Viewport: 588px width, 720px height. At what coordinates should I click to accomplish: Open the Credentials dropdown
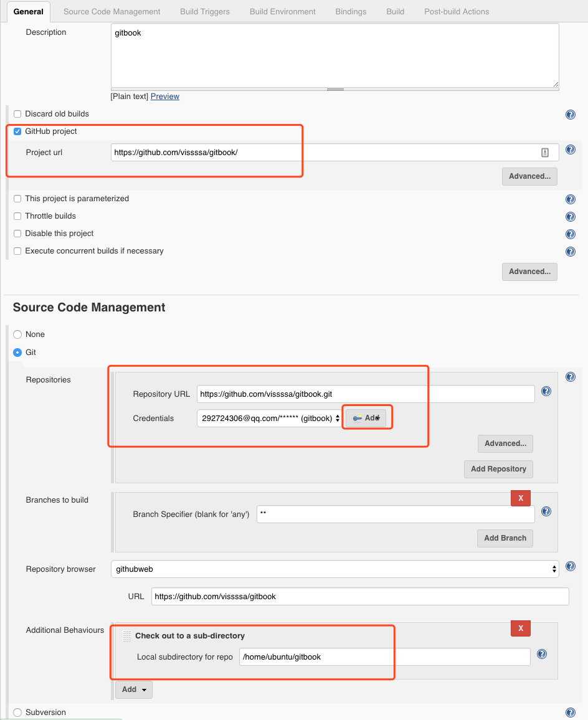(269, 419)
